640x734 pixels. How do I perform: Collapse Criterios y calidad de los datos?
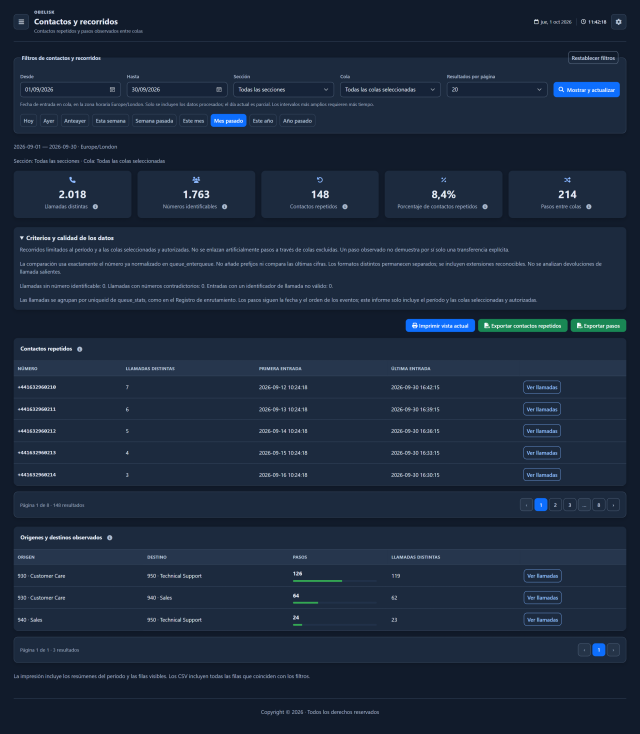(x=66, y=238)
